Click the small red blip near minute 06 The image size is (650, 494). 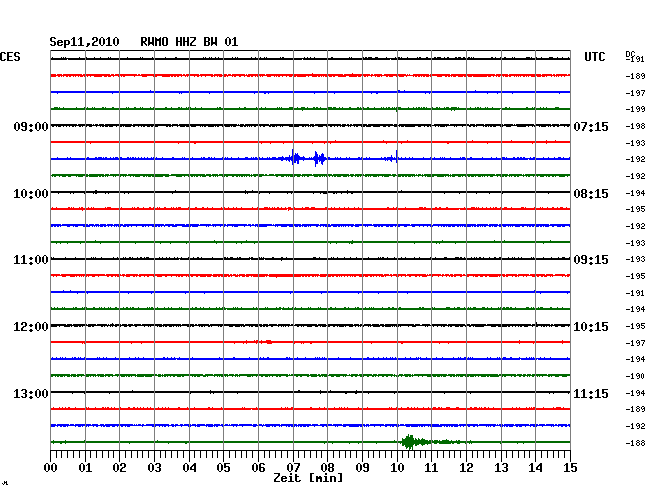(262, 342)
